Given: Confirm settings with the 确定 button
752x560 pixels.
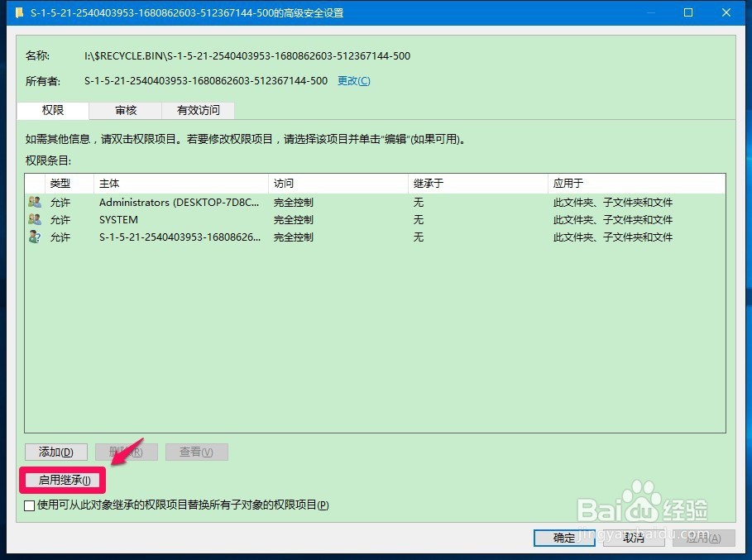Looking at the screenshot, I should click(x=563, y=538).
